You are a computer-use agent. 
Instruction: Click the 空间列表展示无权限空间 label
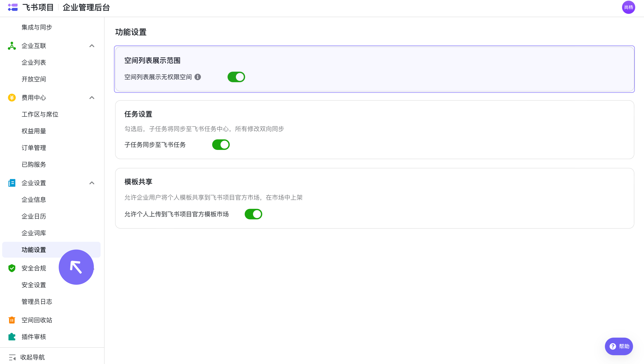click(x=158, y=77)
